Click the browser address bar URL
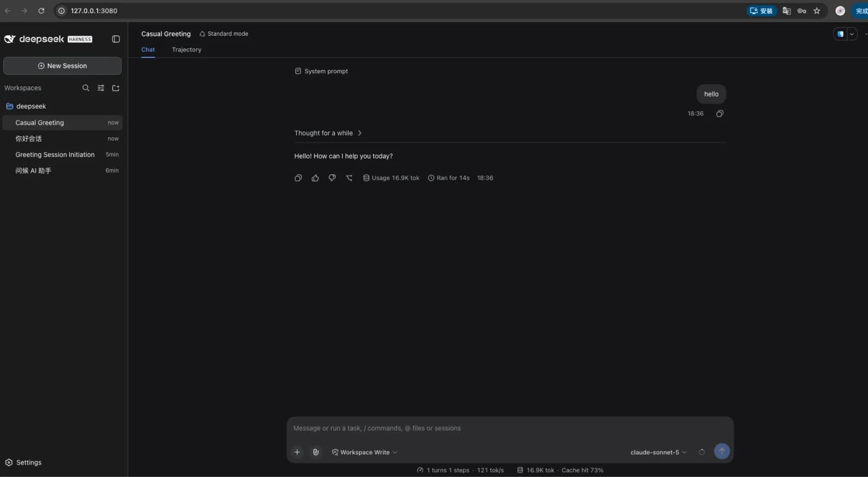Viewport: 868px width, 477px height. coord(94,11)
